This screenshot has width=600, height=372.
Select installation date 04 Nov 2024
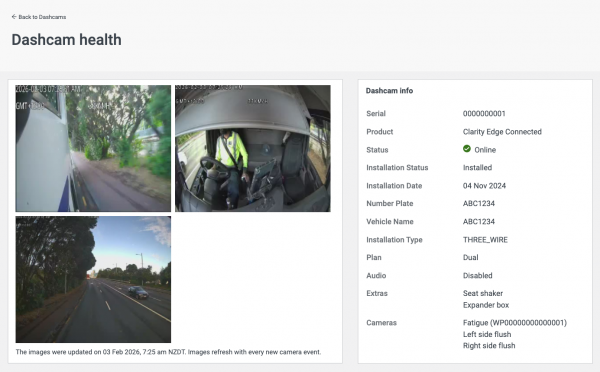[484, 186]
